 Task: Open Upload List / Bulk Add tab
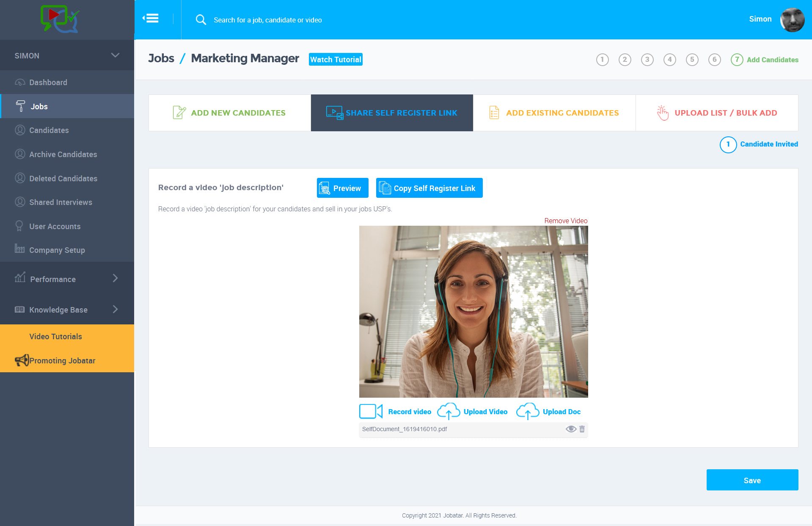tap(717, 113)
